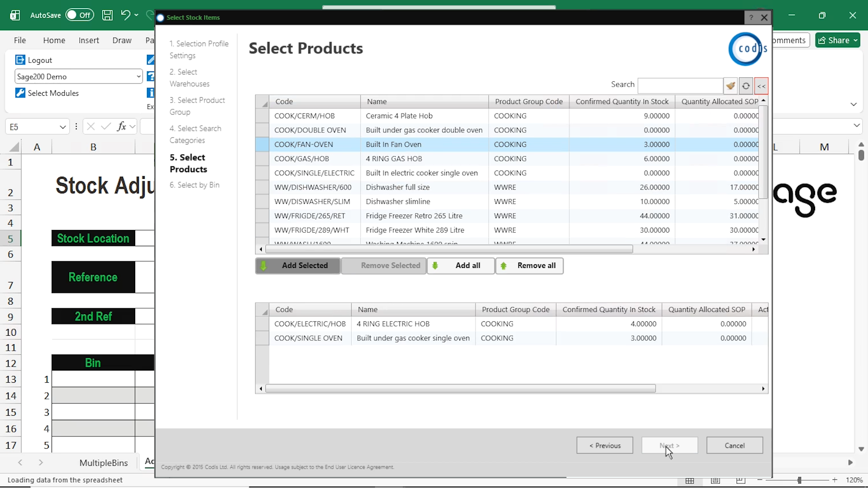Adjust the zoom slider in the status bar
868x488 pixels.
click(x=799, y=480)
